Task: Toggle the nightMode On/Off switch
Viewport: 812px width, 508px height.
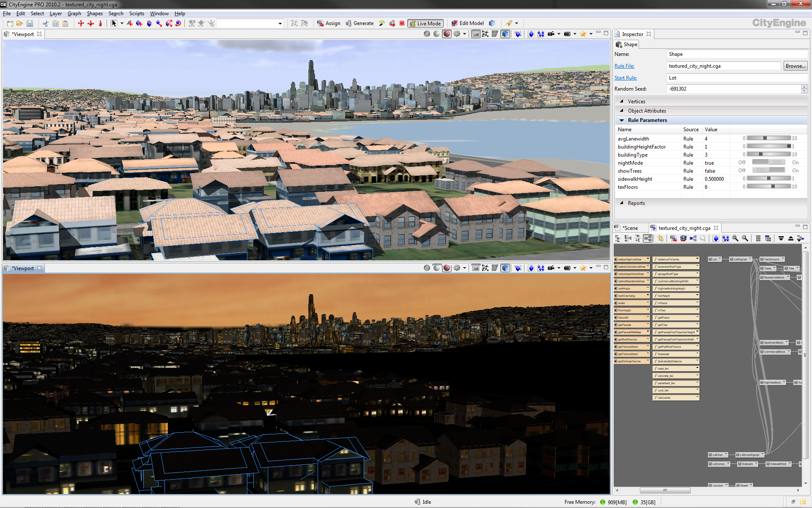Action: click(768, 163)
